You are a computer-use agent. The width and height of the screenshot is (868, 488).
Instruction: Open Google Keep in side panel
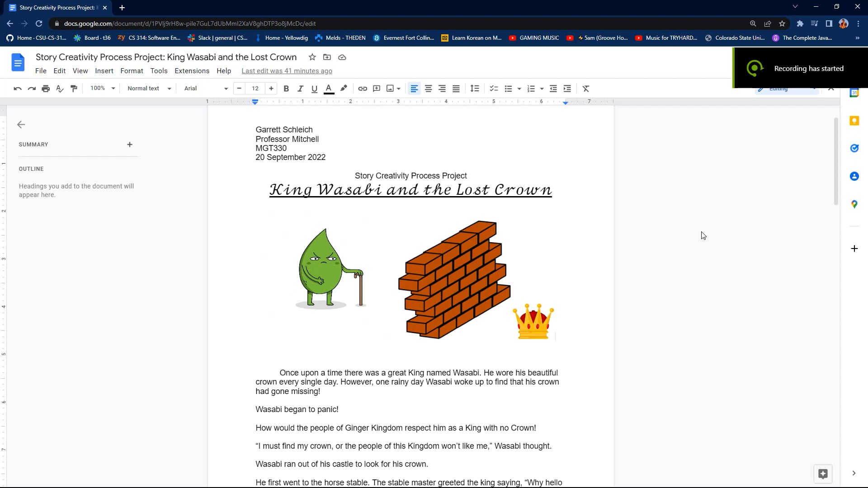[854, 121]
